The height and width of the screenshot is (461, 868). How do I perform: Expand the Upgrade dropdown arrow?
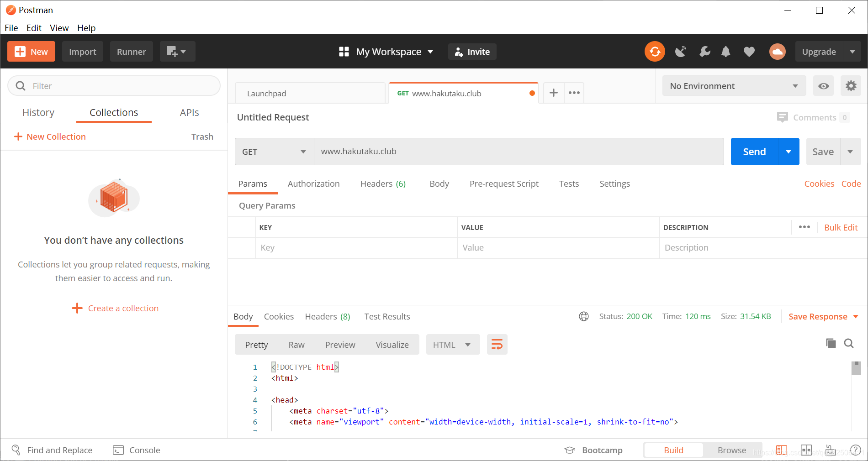pos(852,52)
